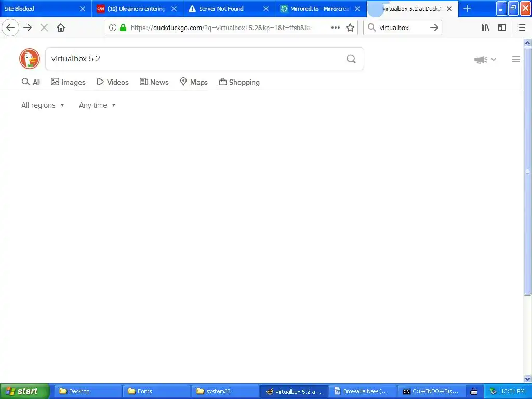
Task: Click the 12:01 PM clock
Action: (x=513, y=391)
